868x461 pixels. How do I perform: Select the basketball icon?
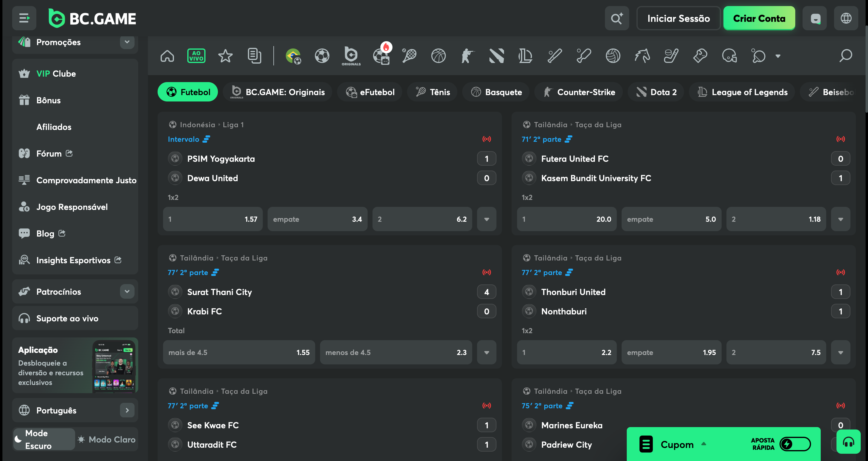[438, 56]
